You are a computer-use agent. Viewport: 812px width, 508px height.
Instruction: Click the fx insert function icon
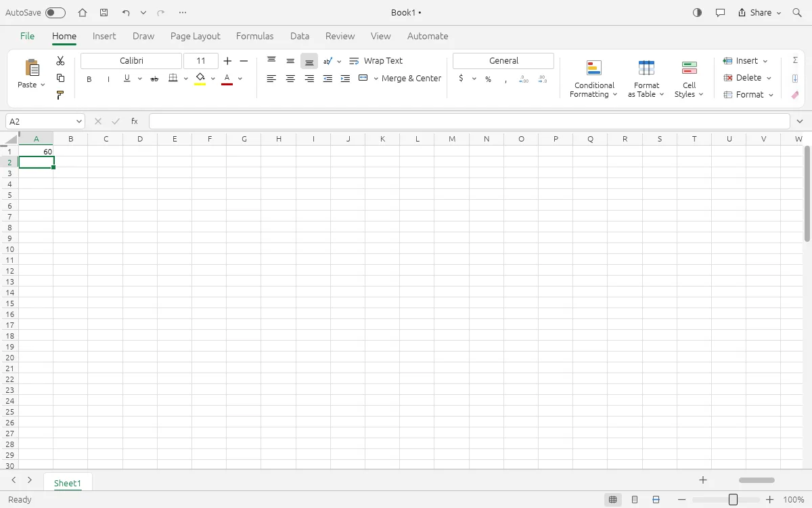[x=135, y=121]
